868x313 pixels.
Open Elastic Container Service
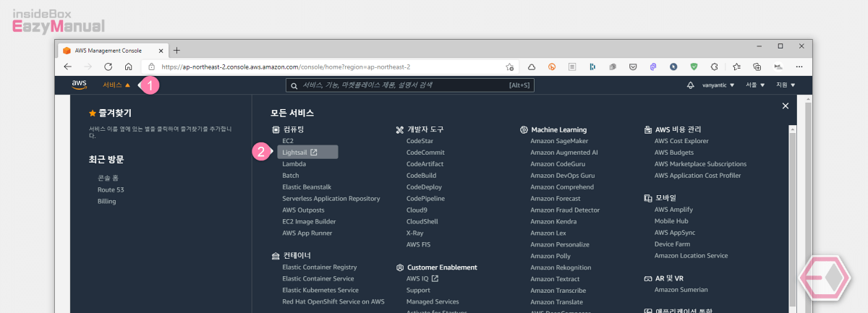[x=318, y=279]
